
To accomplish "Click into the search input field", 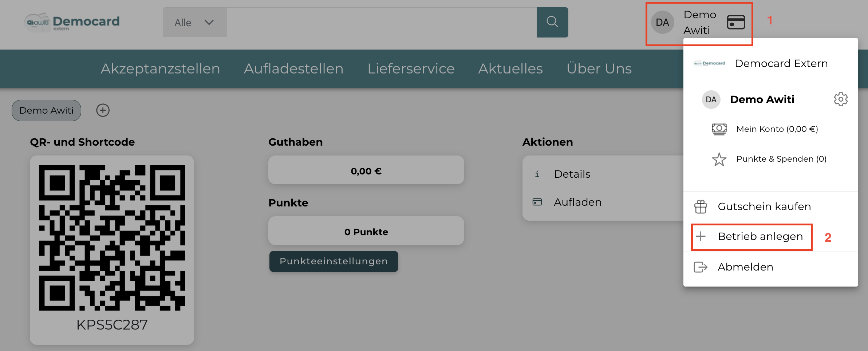I will click(382, 22).
